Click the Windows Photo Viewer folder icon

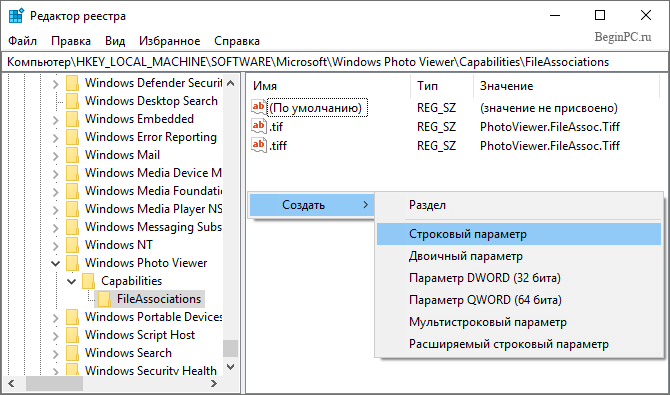(73, 262)
